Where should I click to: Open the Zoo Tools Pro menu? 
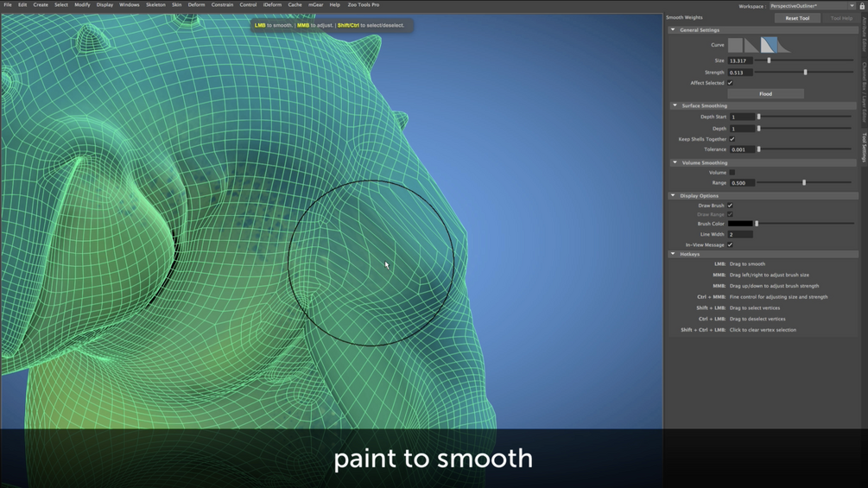tap(363, 4)
